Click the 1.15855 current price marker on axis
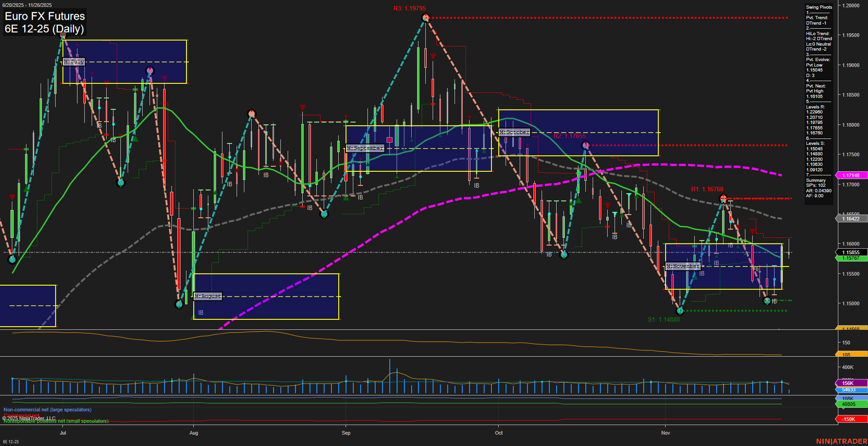This screenshot has height=446, width=868. (851, 252)
